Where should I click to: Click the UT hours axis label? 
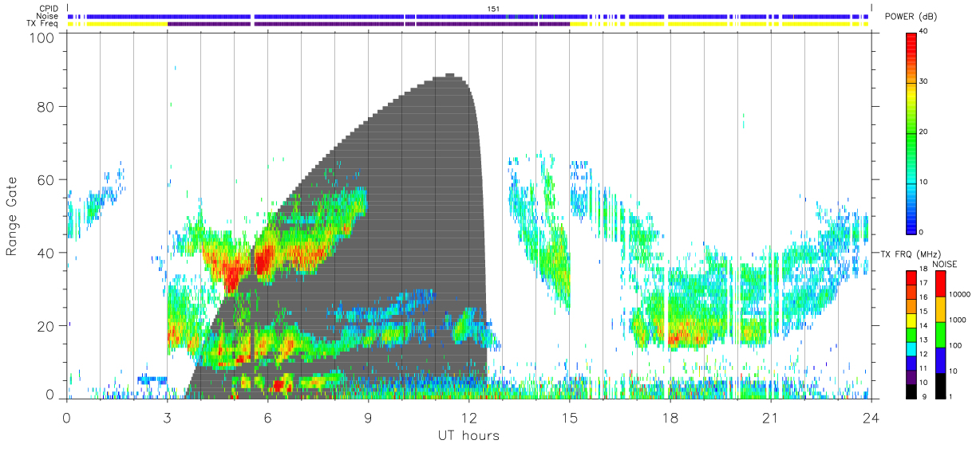(x=468, y=435)
